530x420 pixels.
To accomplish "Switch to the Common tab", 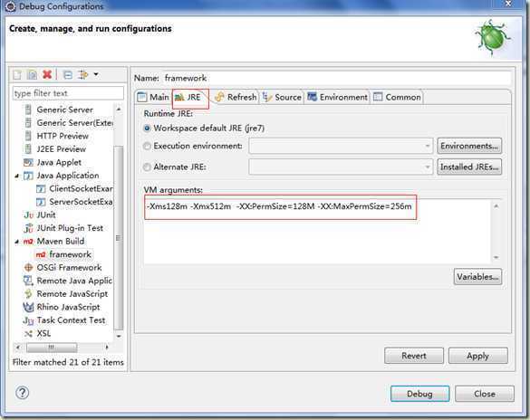I will point(397,97).
